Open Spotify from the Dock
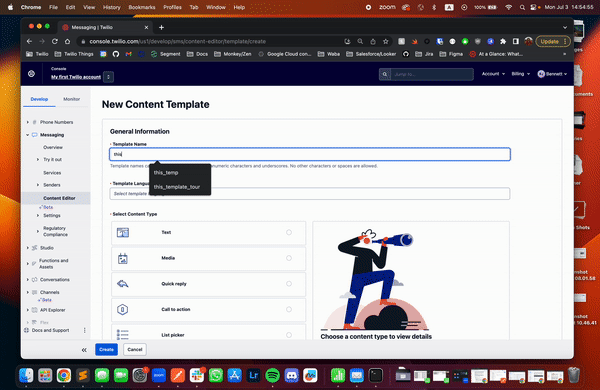Viewport: 600px width, 390px height. pyautogui.click(x=272, y=375)
